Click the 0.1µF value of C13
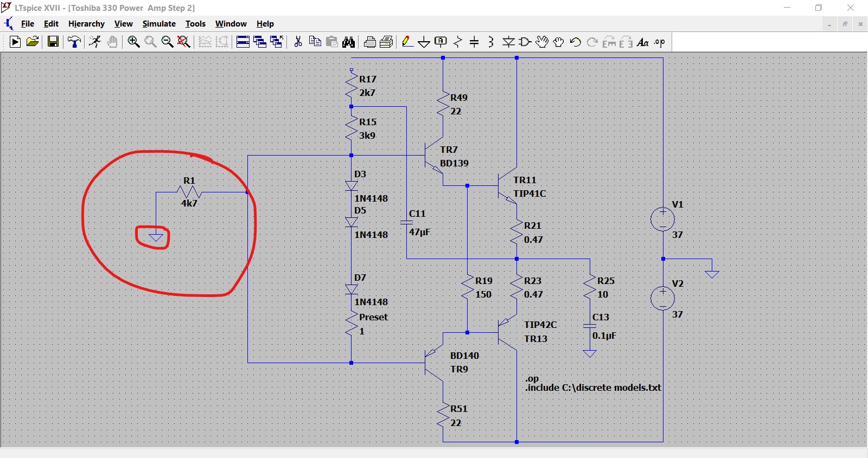The image size is (868, 458). pos(604,336)
